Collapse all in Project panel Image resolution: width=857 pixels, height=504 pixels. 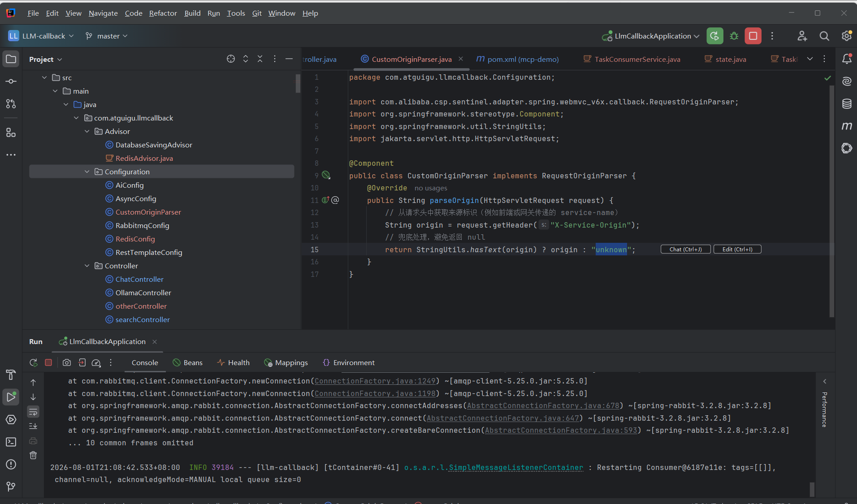tap(260, 59)
